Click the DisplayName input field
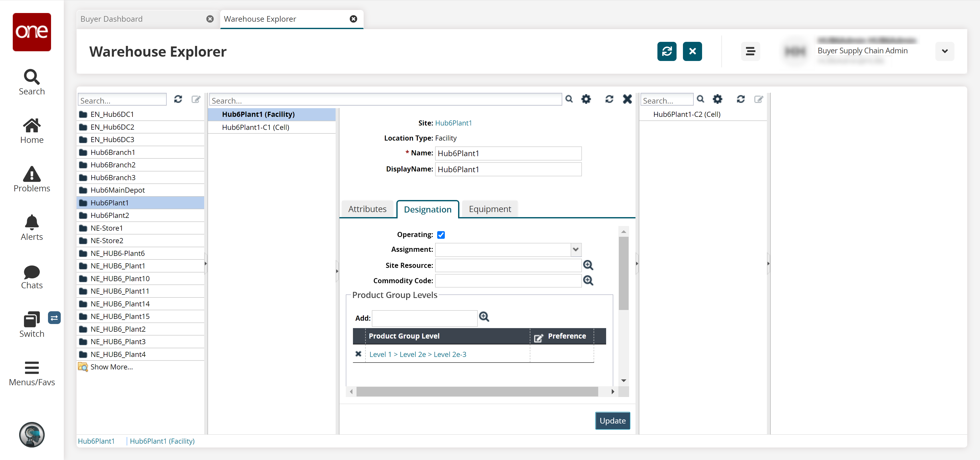This screenshot has height=460, width=980. tap(508, 170)
